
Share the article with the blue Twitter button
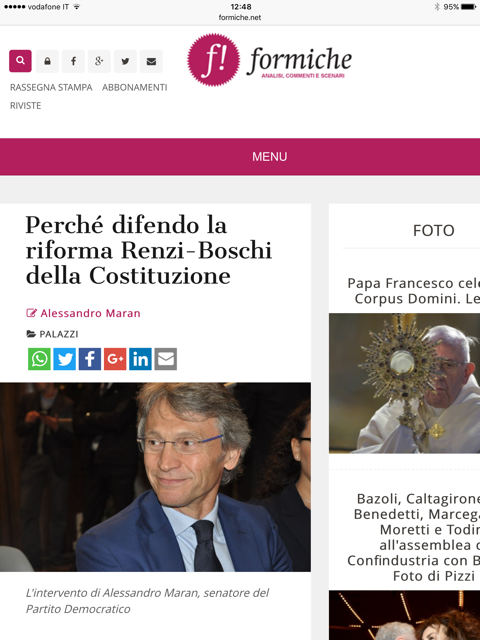64,359
